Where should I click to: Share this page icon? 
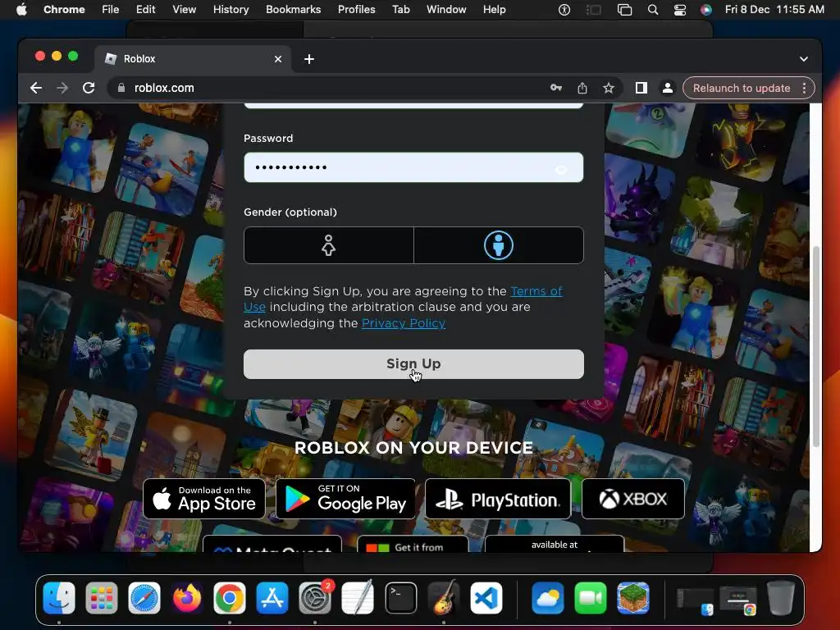coord(582,88)
